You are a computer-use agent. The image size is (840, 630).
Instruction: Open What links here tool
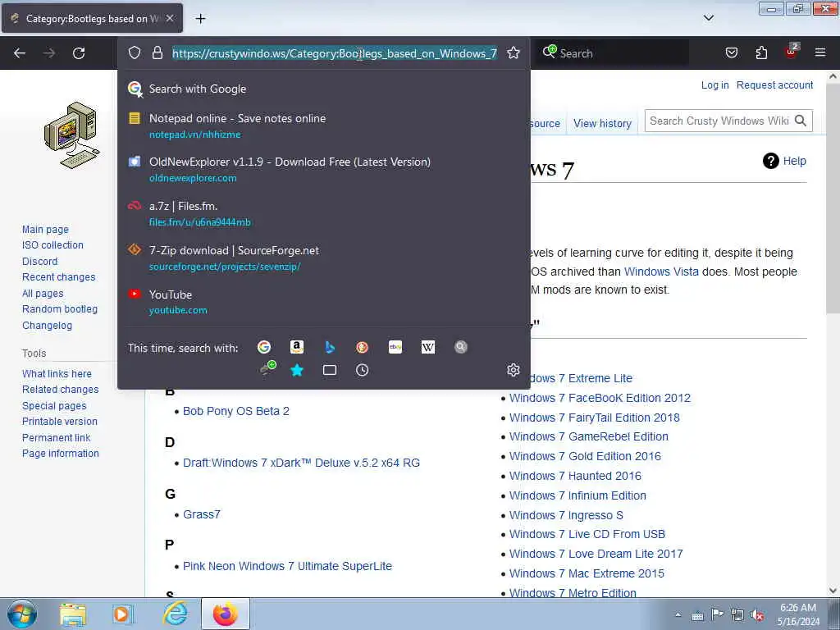(x=57, y=374)
